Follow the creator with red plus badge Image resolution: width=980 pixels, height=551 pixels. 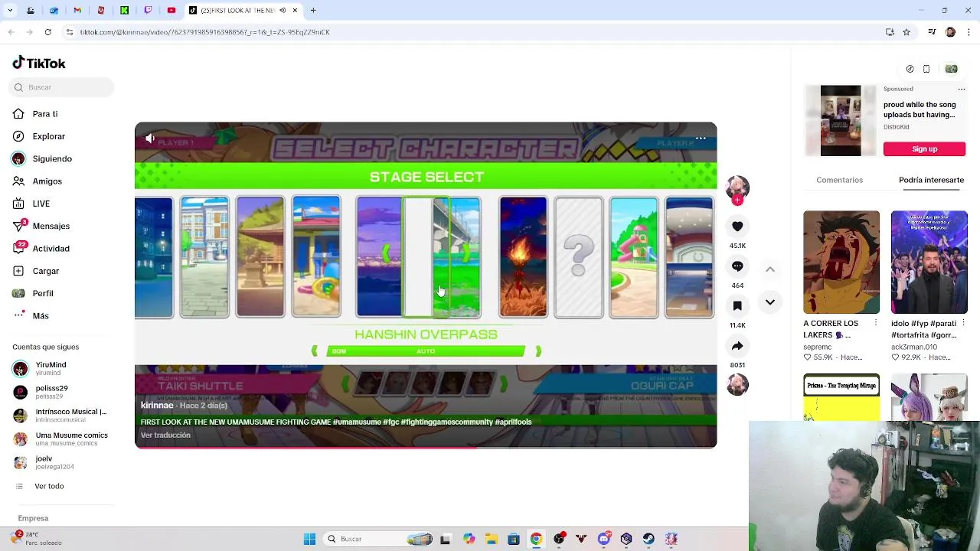click(737, 201)
